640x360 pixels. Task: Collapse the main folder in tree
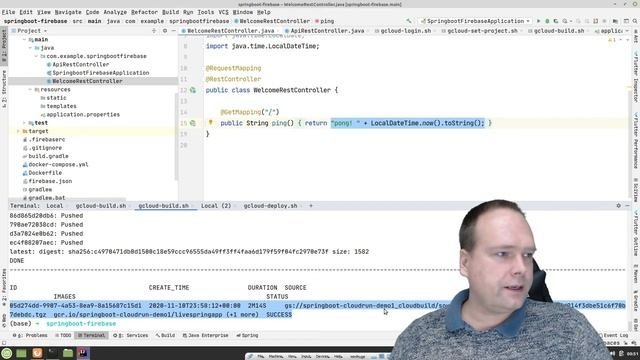[x=24, y=40]
